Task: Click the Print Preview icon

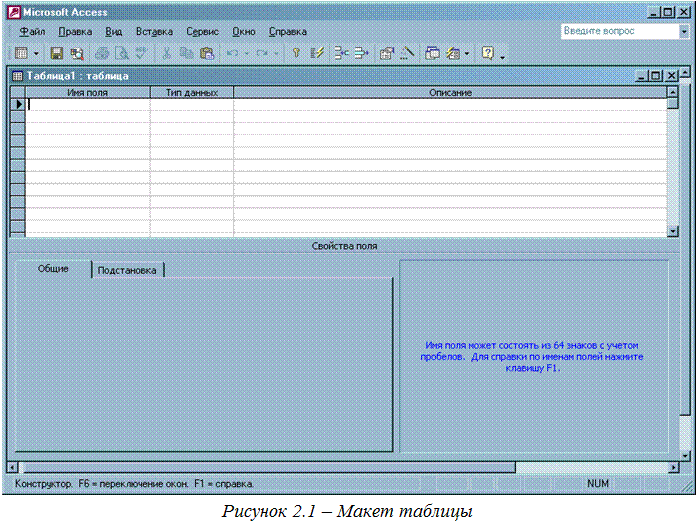Action: coord(122,54)
